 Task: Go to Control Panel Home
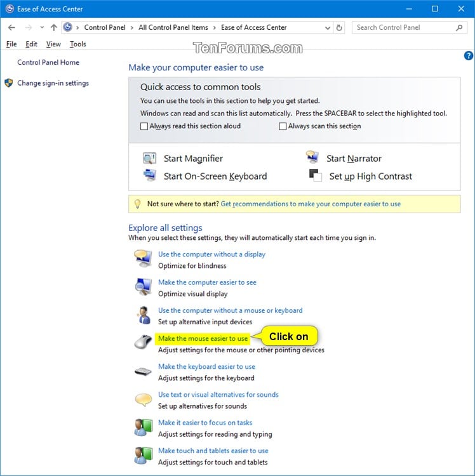coord(48,62)
